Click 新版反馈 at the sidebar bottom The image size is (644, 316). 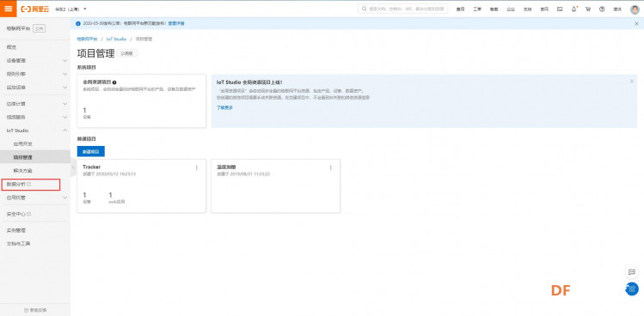pos(35,310)
